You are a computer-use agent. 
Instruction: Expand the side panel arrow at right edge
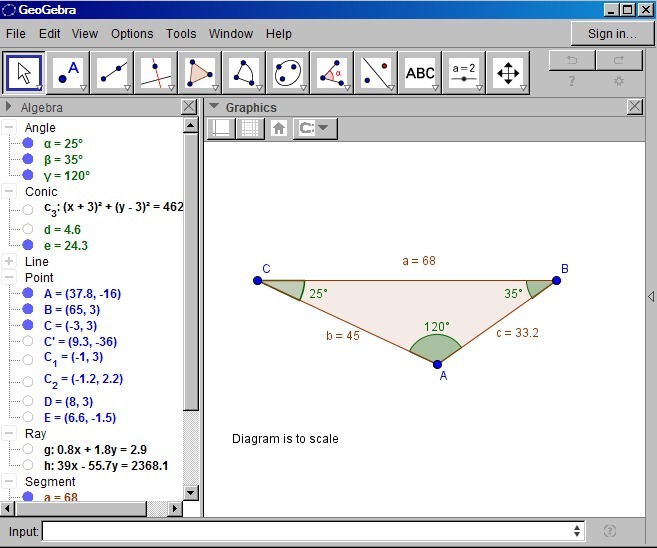(651, 296)
